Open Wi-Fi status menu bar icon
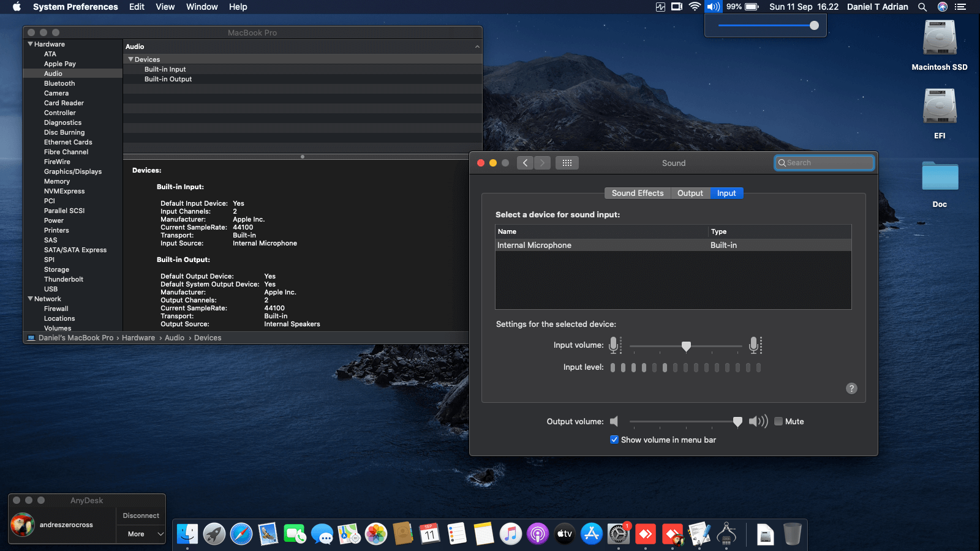Screen dimensions: 980x551 695,7
